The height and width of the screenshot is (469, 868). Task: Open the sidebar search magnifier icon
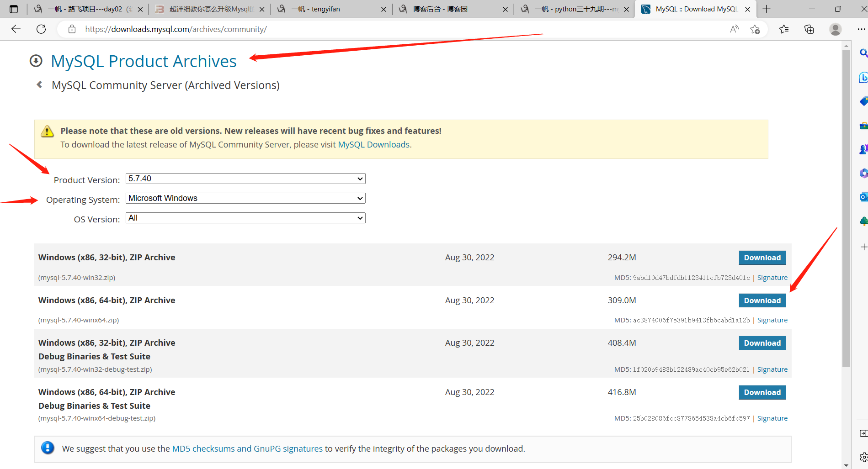[863, 53]
